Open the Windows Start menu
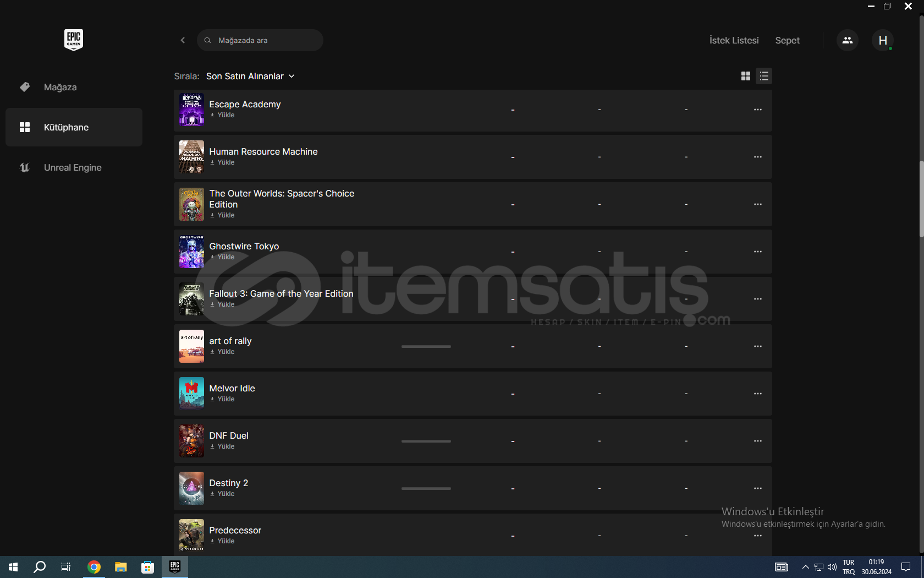The image size is (924, 578). point(13,567)
